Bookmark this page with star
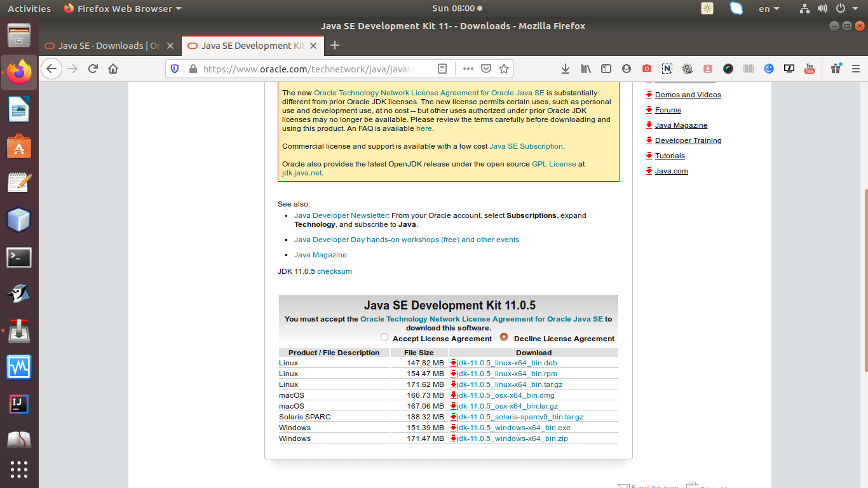The image size is (868, 488). pyautogui.click(x=504, y=69)
